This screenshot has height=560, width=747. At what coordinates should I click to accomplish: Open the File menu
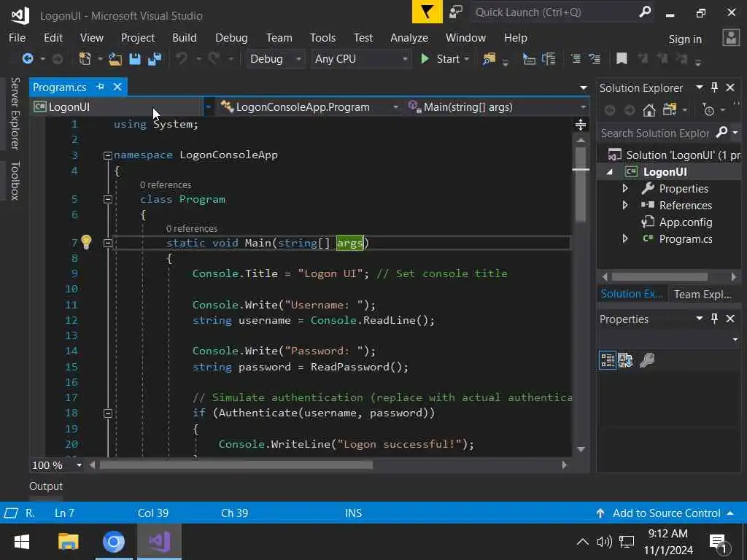pyautogui.click(x=18, y=38)
